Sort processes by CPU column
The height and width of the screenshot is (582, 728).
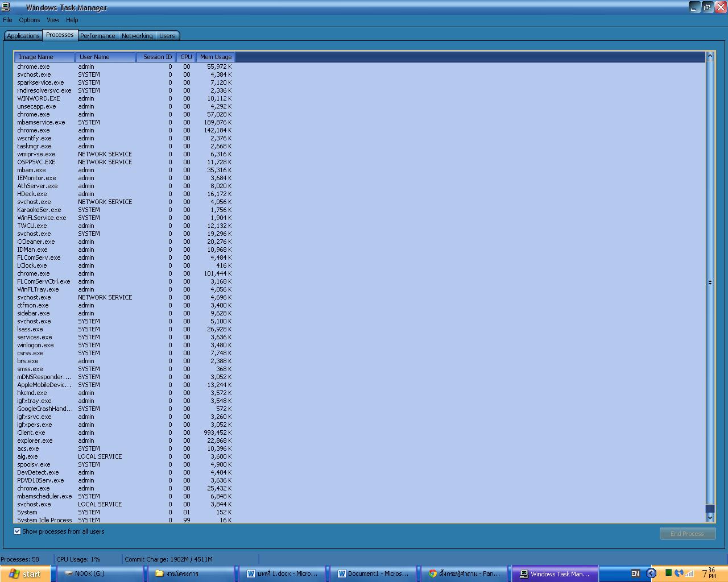pos(186,57)
